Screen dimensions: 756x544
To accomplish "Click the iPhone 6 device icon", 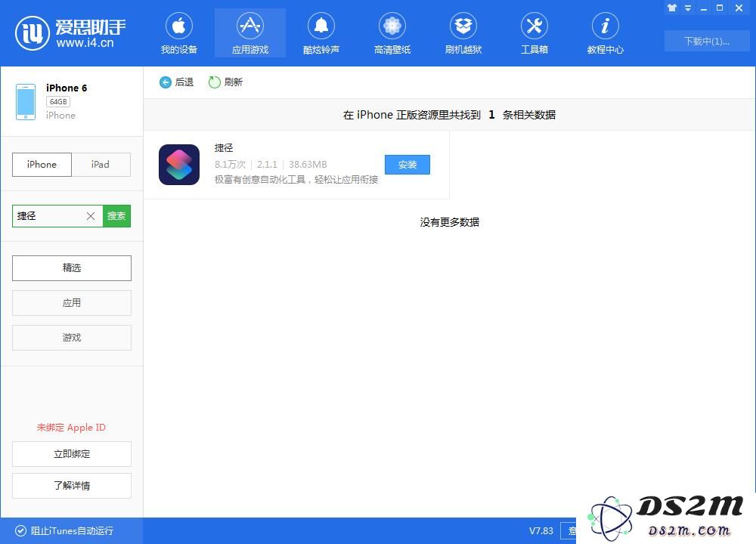I will coord(26,102).
